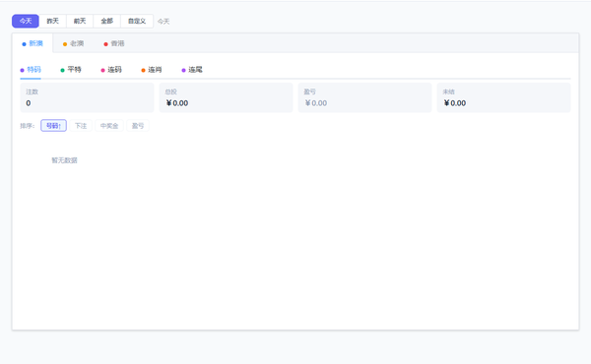This screenshot has width=591, height=364.
Task: Switch to the 新澳 tab
Action: (x=33, y=43)
